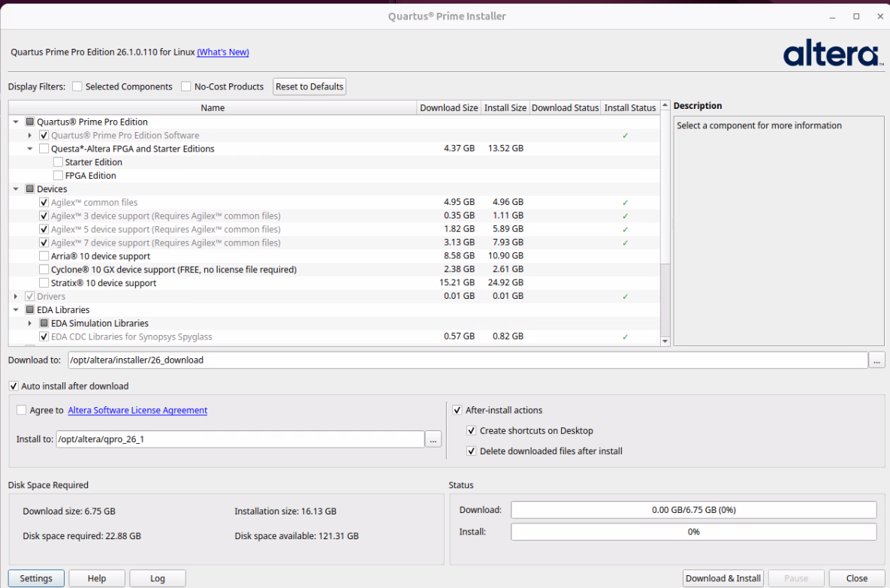Click the Download progress bar
The width and height of the screenshot is (890, 588).
point(694,510)
